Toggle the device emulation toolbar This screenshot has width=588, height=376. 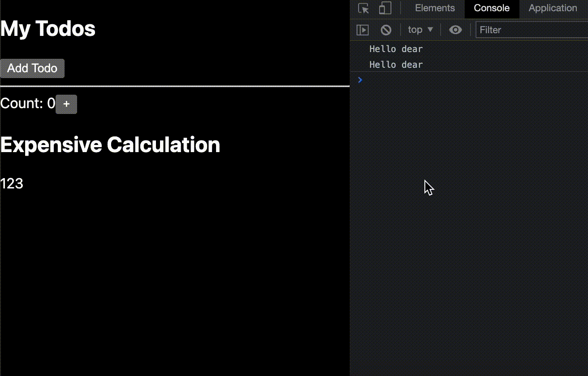pos(385,8)
